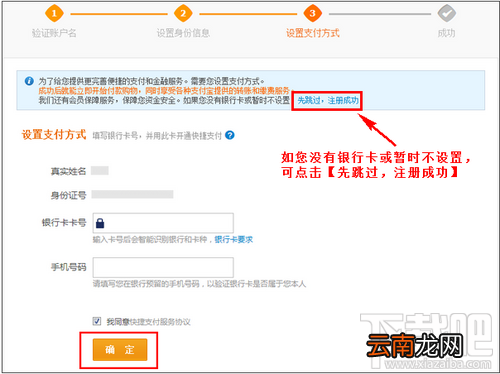Focus the 银行卡卡号 input field

pos(163,223)
